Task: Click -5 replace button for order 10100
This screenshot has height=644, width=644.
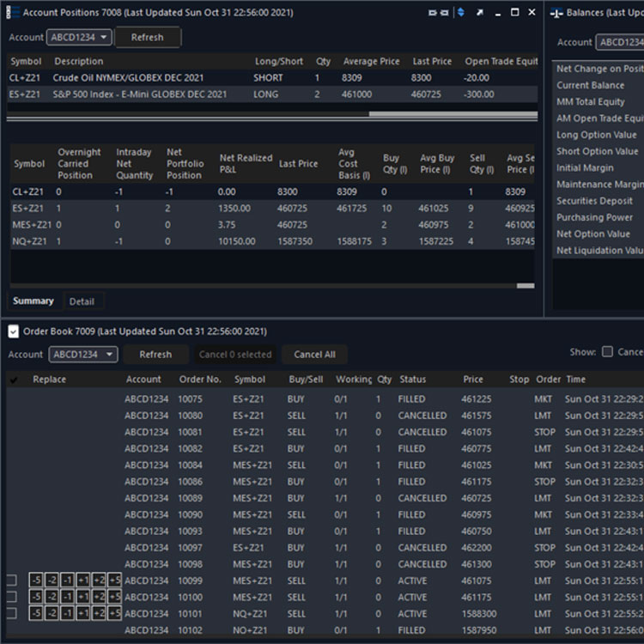Action: coord(36,597)
